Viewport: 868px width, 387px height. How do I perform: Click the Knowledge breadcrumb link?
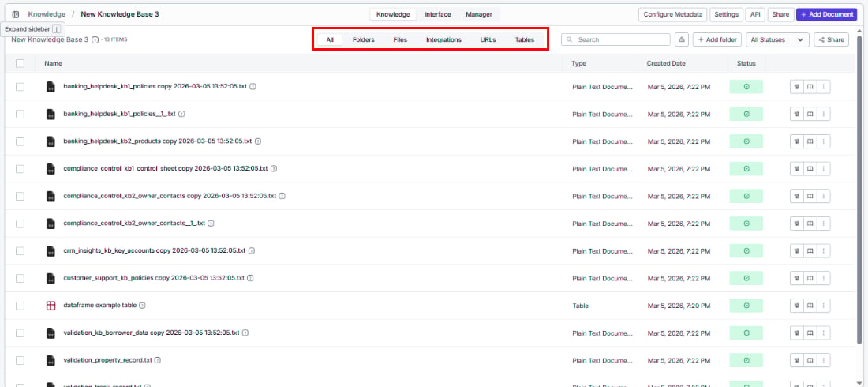click(x=47, y=14)
